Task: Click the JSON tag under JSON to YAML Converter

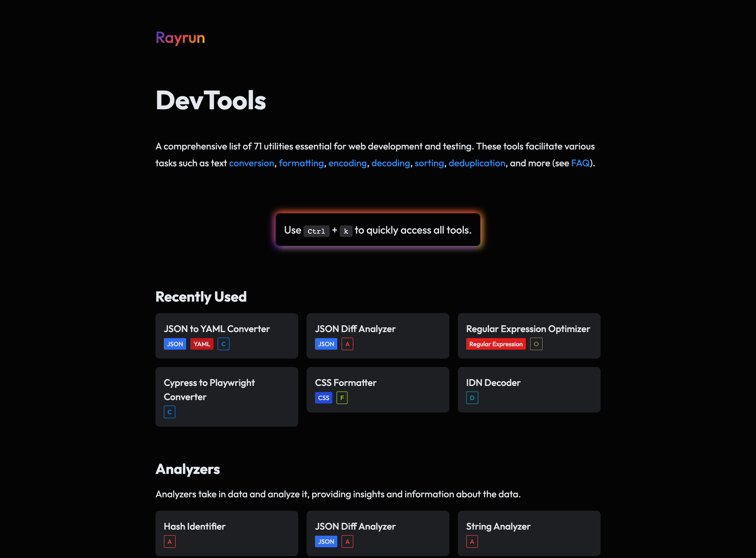Action: click(175, 344)
